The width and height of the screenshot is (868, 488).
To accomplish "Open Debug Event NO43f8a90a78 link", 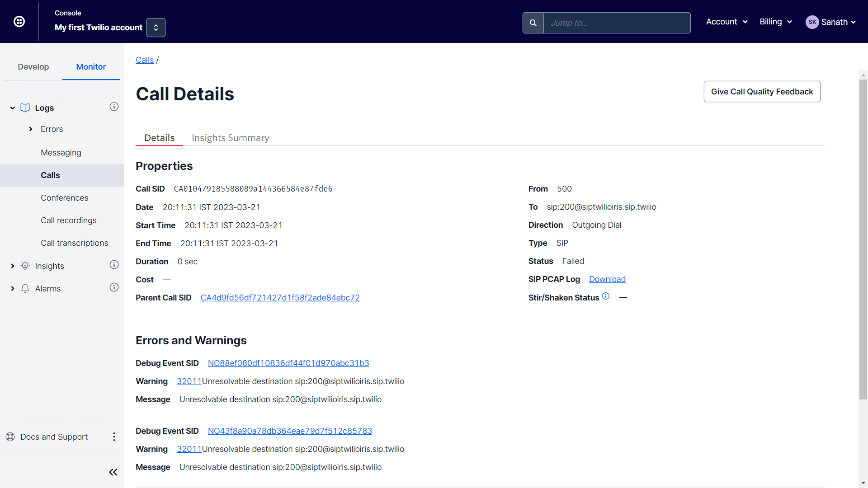I will 290,431.
